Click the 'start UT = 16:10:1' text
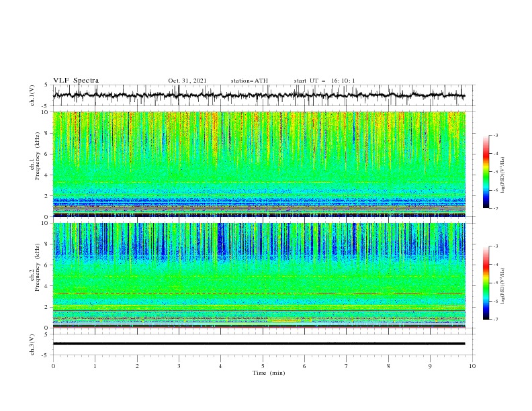 point(324,81)
